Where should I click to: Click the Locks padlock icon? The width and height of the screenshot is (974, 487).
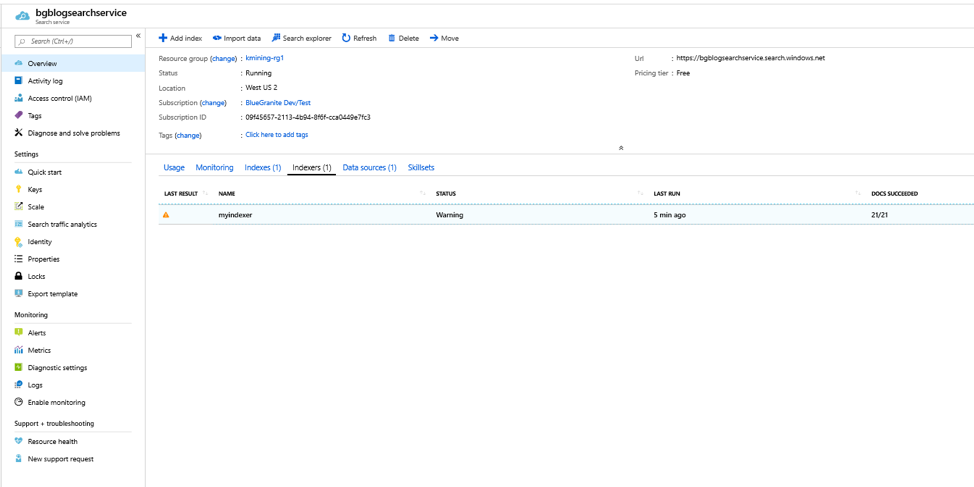click(x=19, y=276)
